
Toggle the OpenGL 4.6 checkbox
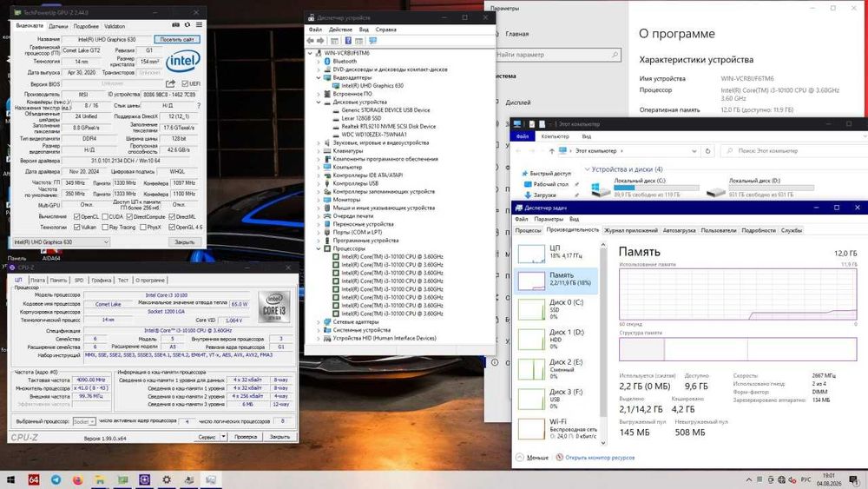pos(172,227)
